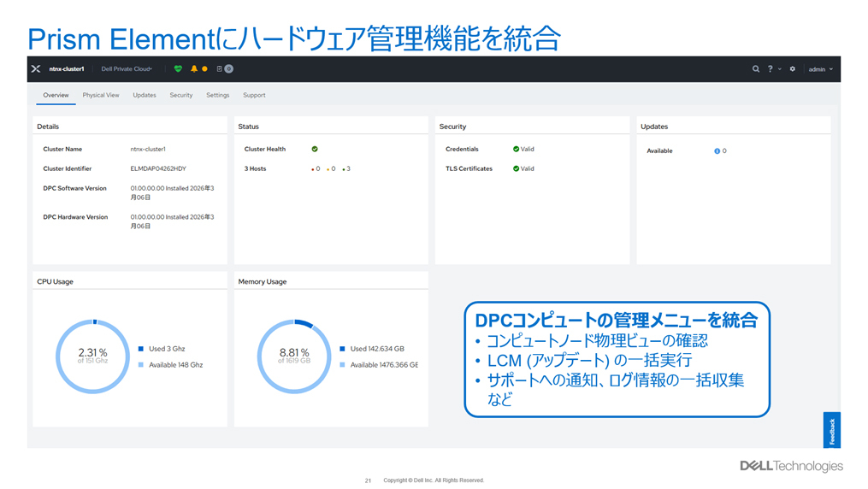Click the green Cluster Health check icon

(x=315, y=149)
